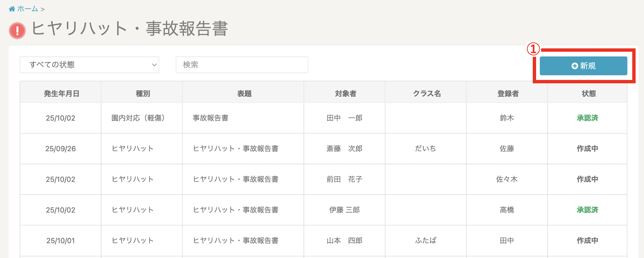
Task: Open the ホーム breadcrumb link
Action: point(28,9)
